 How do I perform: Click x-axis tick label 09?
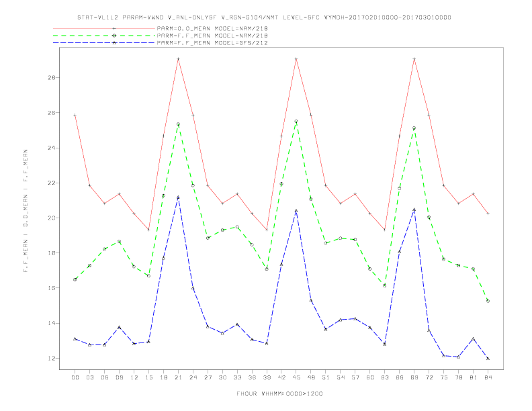click(x=119, y=377)
